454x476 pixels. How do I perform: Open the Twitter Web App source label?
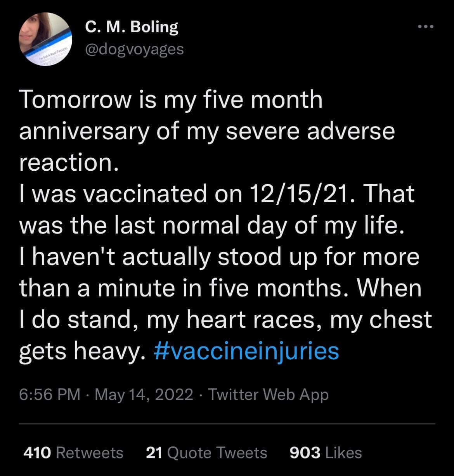pyautogui.click(x=269, y=395)
